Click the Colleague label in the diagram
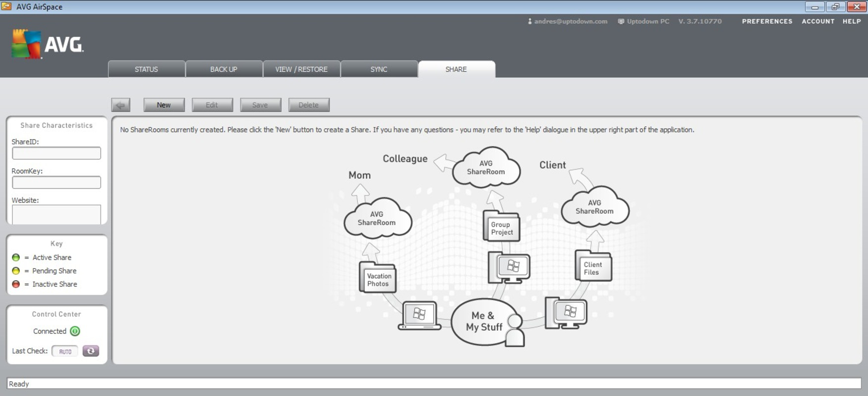868x396 pixels. [x=405, y=159]
